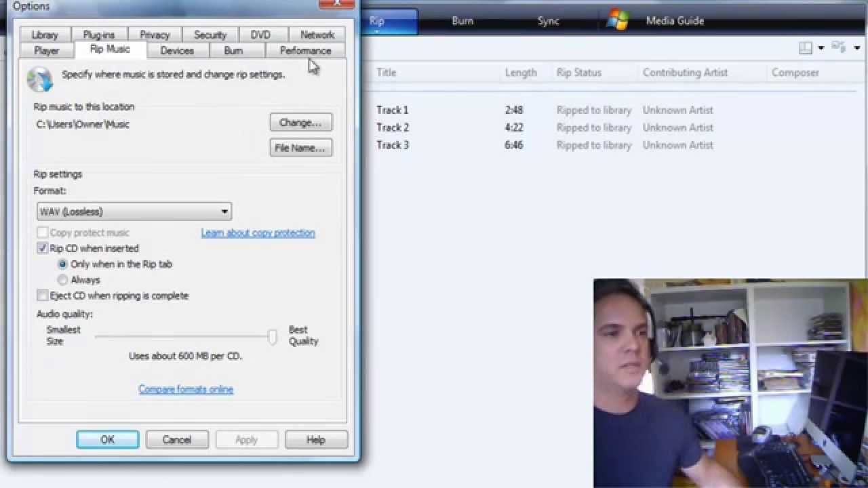The width and height of the screenshot is (868, 488).
Task: Go to the Sync tab in player
Action: (548, 21)
